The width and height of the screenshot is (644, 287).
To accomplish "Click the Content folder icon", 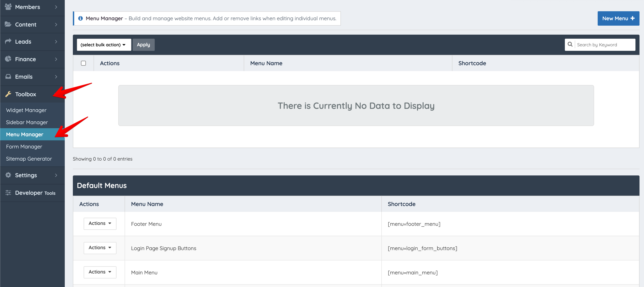I will (8, 24).
